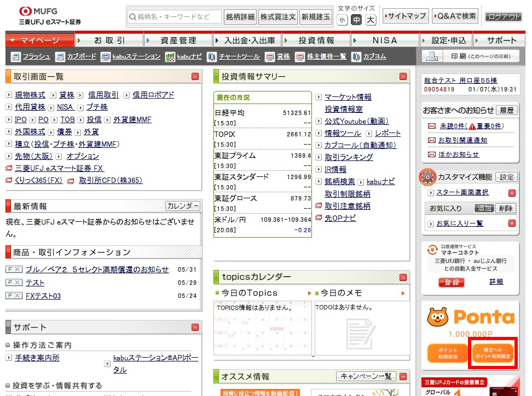Open the 現物株式 link
This screenshot has height=396, width=532.
[30, 95]
